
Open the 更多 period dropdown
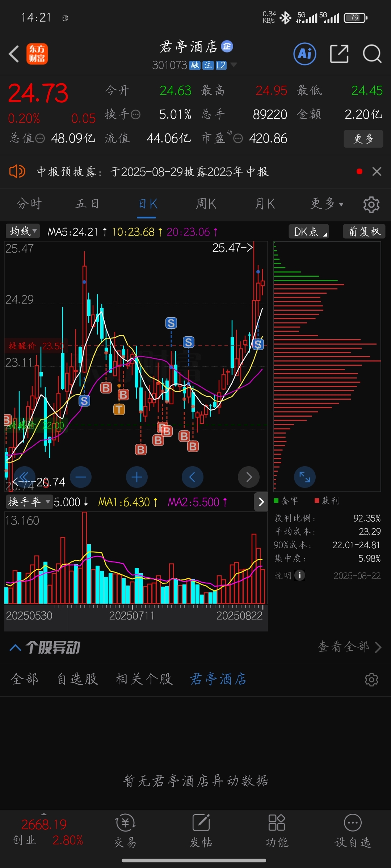point(327,204)
